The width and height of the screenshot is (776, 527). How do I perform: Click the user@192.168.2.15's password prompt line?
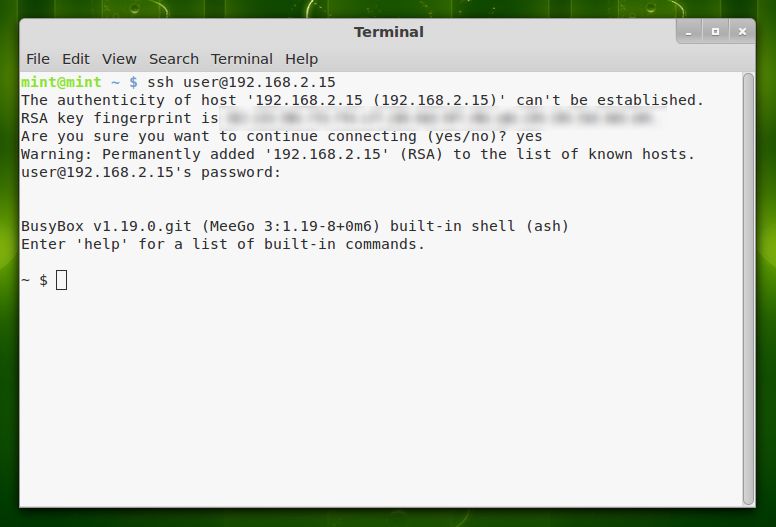[x=151, y=172]
